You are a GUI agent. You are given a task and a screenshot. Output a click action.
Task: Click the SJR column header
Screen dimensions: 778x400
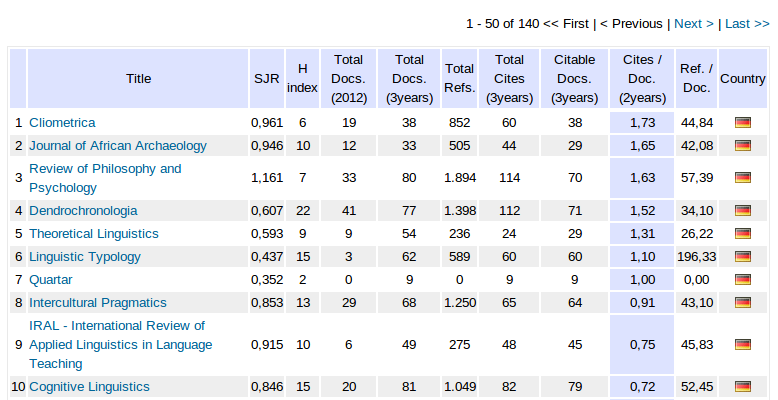point(267,78)
